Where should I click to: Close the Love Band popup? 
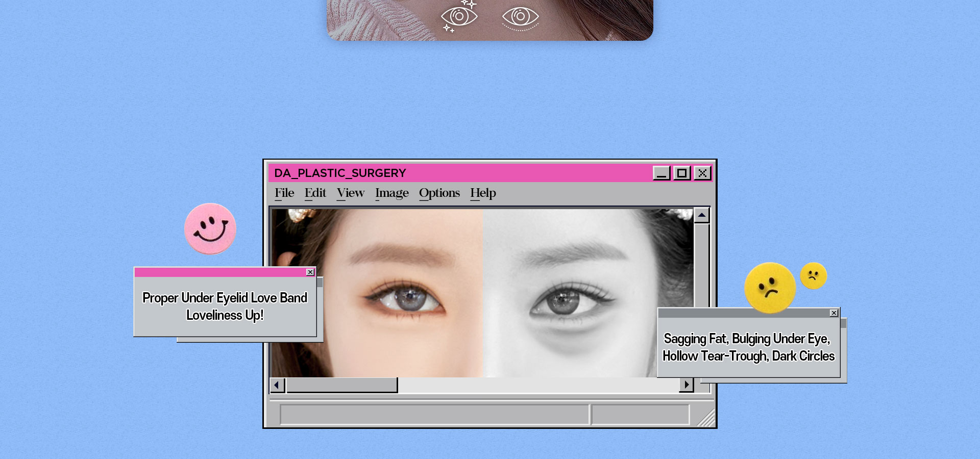[310, 272]
